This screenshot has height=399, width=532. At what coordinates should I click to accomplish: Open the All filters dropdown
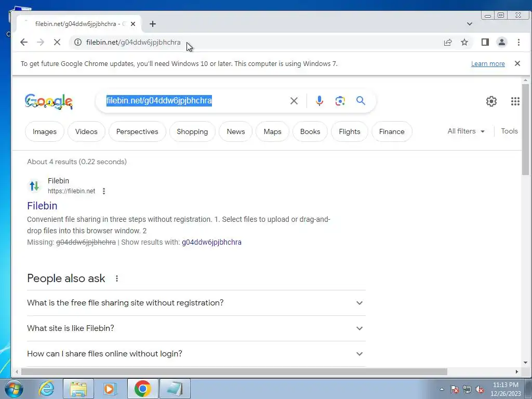click(466, 131)
